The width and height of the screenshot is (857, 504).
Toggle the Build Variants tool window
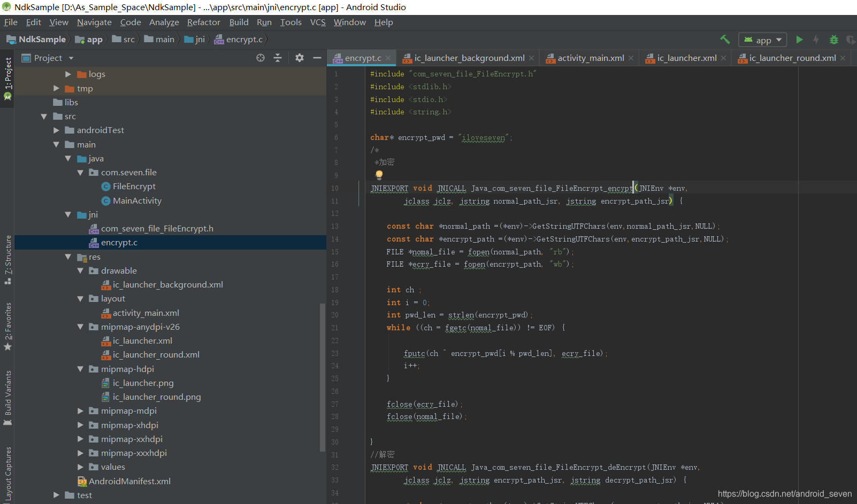[7, 398]
